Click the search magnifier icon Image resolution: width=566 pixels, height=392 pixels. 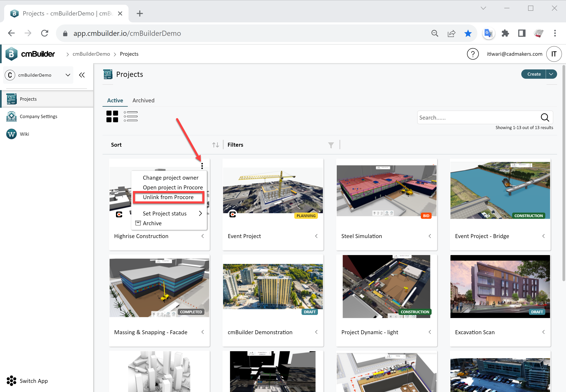pyautogui.click(x=545, y=117)
